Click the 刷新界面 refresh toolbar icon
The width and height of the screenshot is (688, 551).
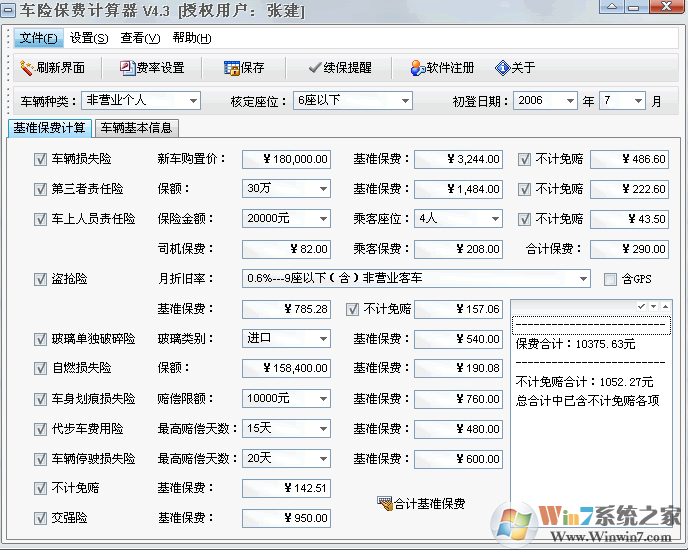point(28,68)
